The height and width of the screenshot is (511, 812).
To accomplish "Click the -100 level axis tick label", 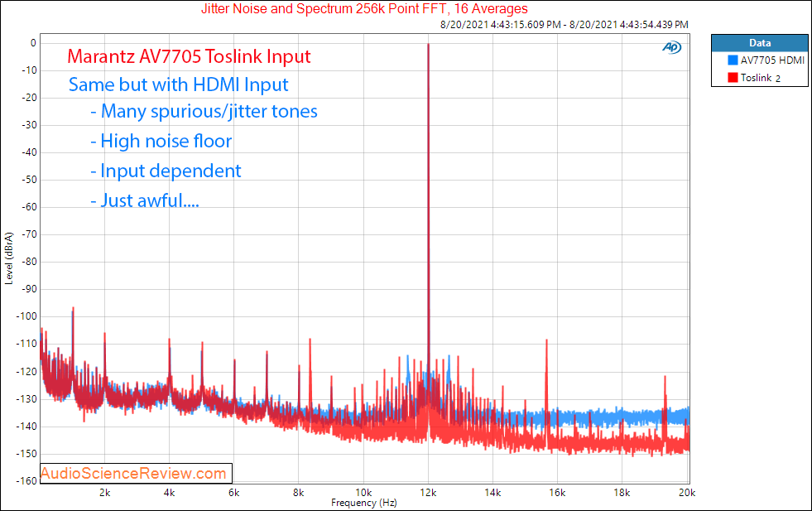I will [27, 316].
